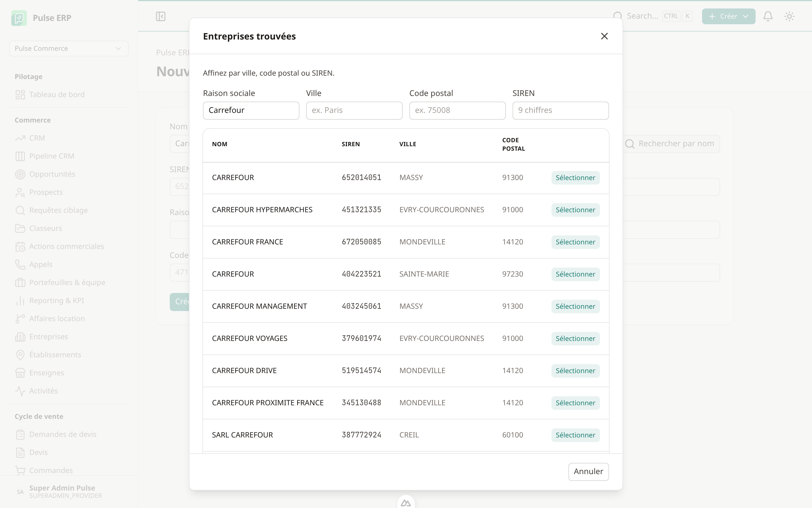
Task: Click the SIREN 345130488 cell
Action: 361,402
